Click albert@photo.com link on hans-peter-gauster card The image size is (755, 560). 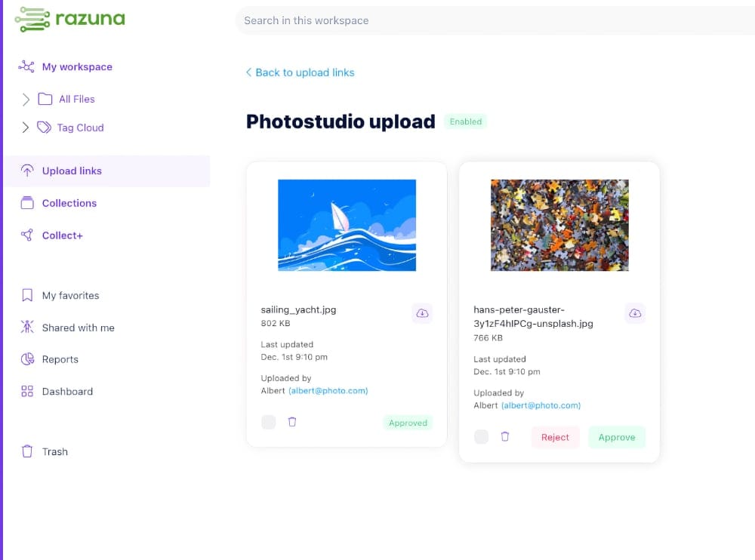[541, 405]
